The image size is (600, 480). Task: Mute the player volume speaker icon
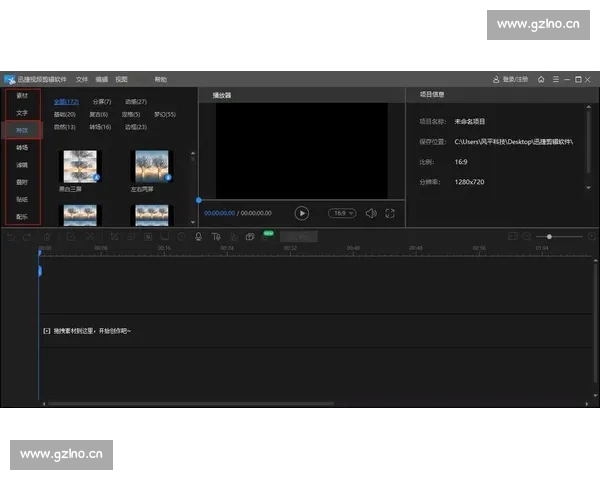[370, 213]
